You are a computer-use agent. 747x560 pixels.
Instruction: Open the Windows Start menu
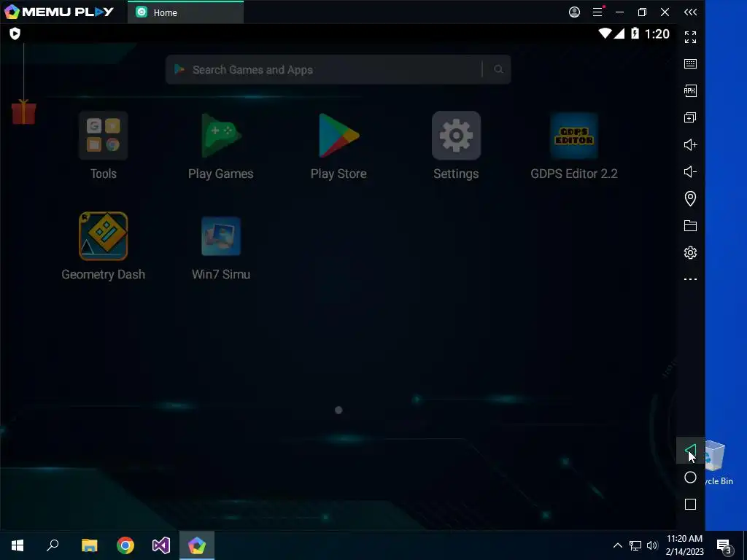(18, 545)
